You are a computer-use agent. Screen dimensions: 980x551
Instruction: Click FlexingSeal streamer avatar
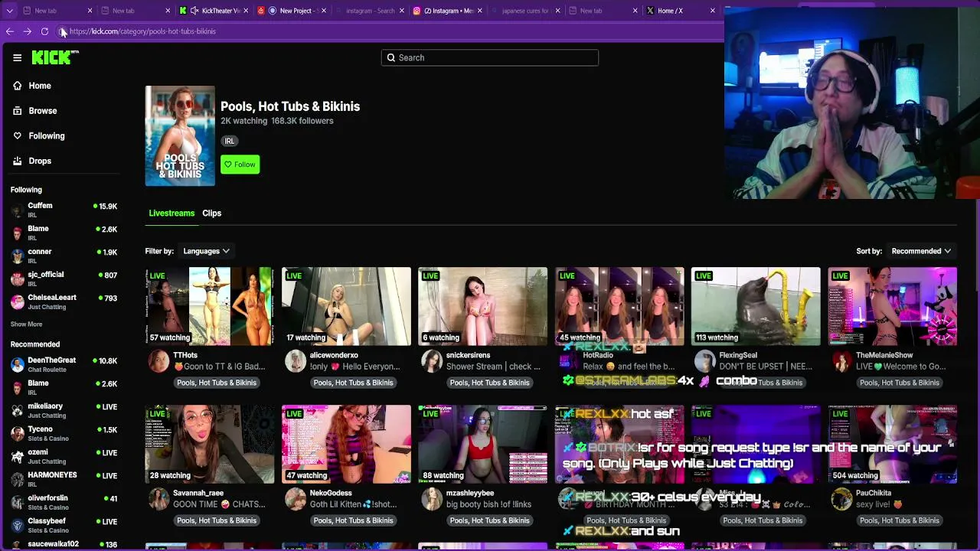[704, 361]
